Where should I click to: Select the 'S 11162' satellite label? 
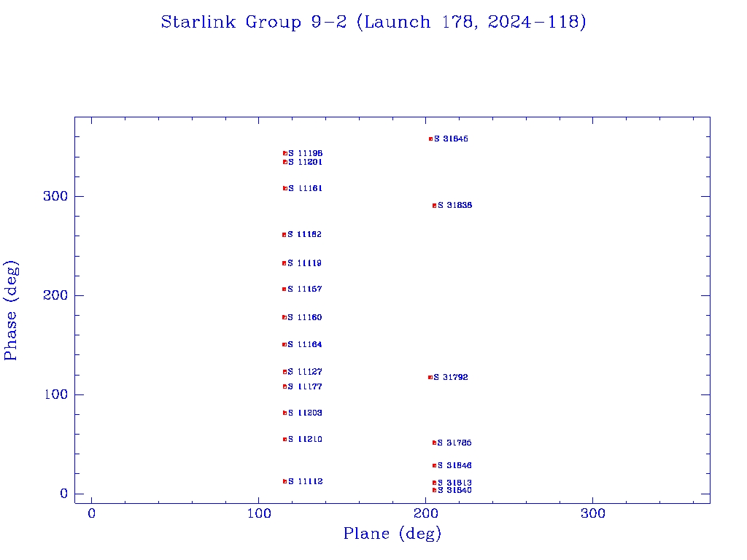click(x=305, y=234)
